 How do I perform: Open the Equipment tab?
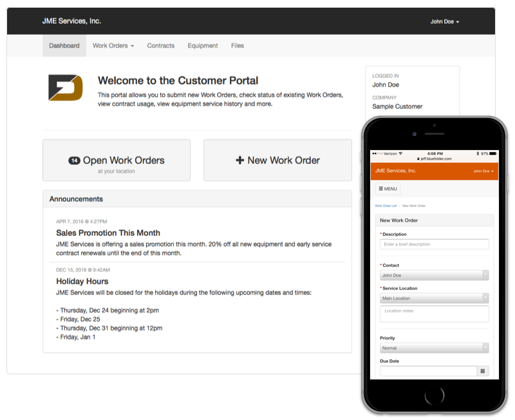203,46
